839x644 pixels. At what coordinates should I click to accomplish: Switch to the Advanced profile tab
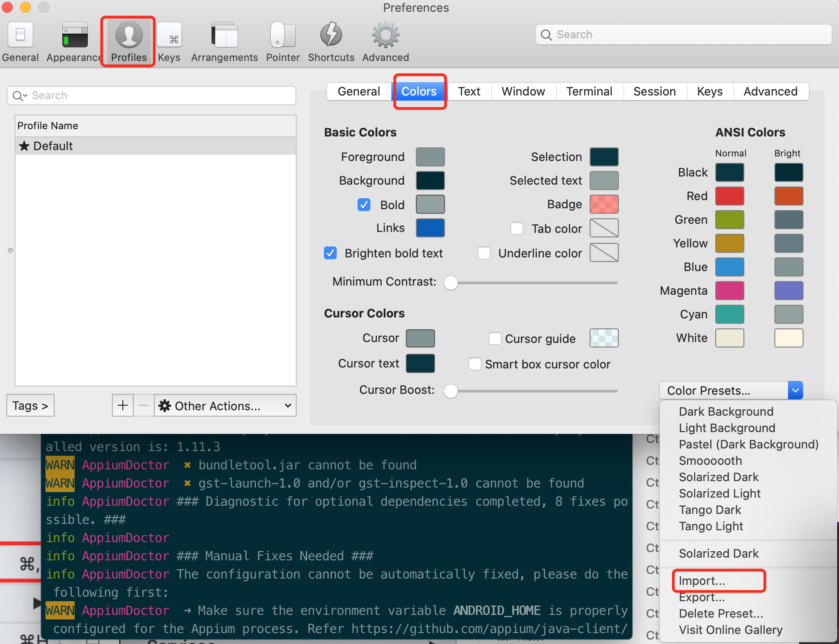point(771,91)
